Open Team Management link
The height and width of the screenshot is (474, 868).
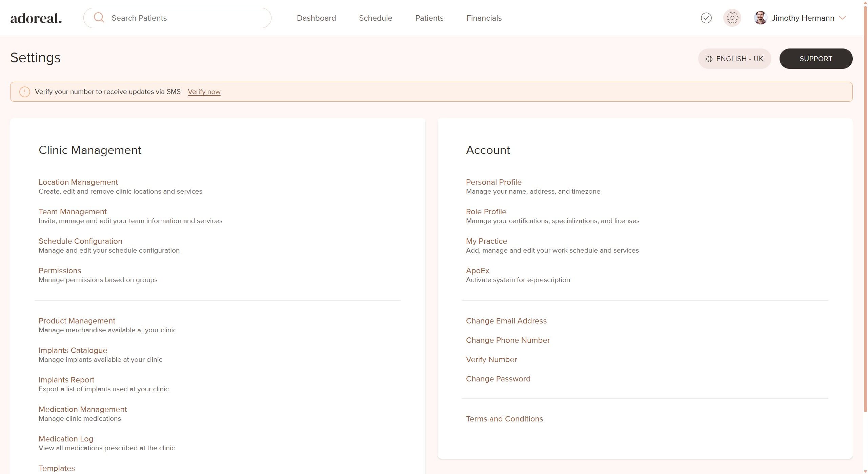tap(73, 212)
